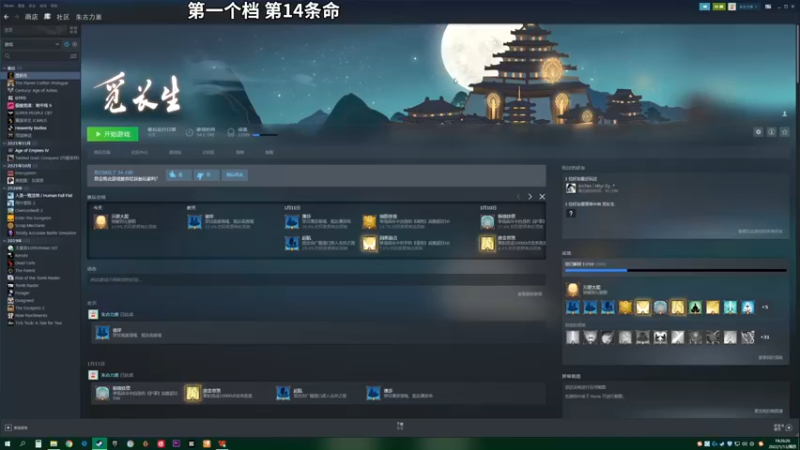The image size is (800, 450).
Task: Click the view-my-achievements link
Action: pyautogui.click(x=770, y=358)
